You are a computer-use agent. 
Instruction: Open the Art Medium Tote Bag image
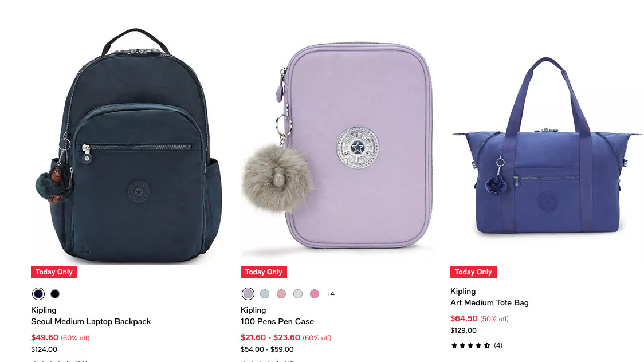(547, 145)
